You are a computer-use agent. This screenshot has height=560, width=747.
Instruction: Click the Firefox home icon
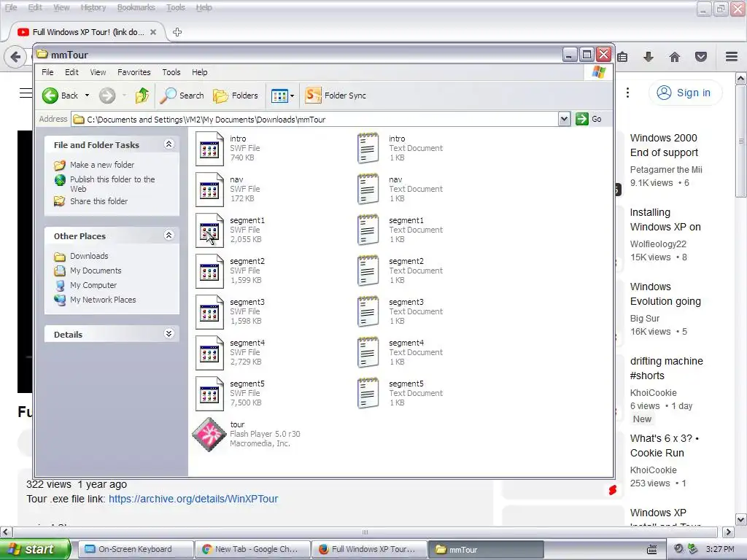(675, 57)
